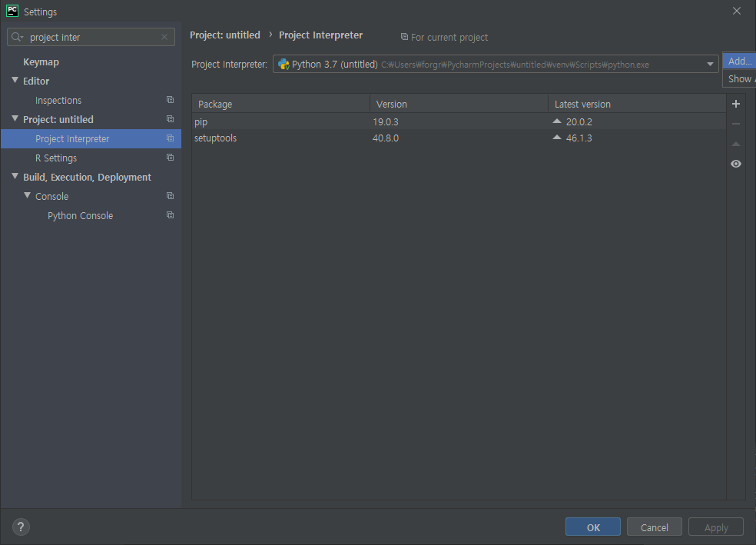Select the pip package row
Screen dimensions: 756x545
tap(459, 121)
